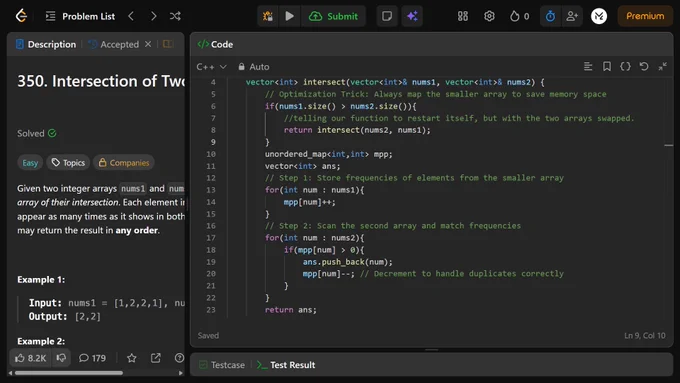Click the problem title 350. Intersection
Image resolution: width=680 pixels, height=383 pixels.
point(101,81)
